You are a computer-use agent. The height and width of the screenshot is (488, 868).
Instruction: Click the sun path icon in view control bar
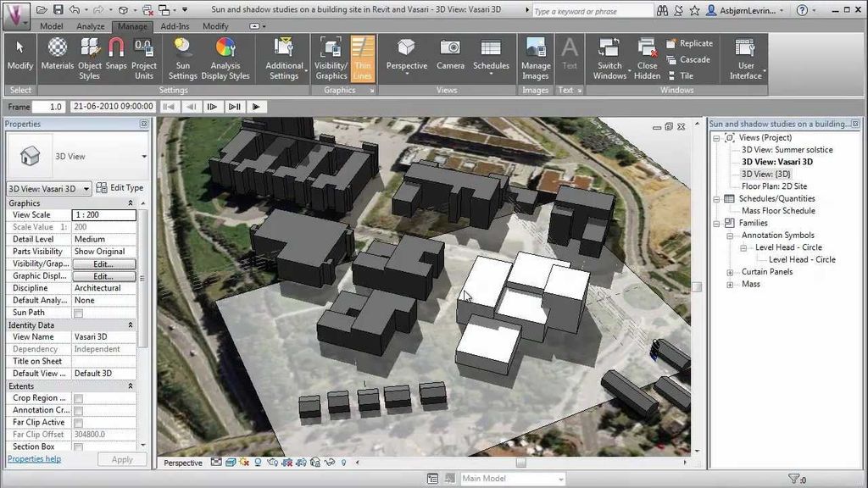244,462
